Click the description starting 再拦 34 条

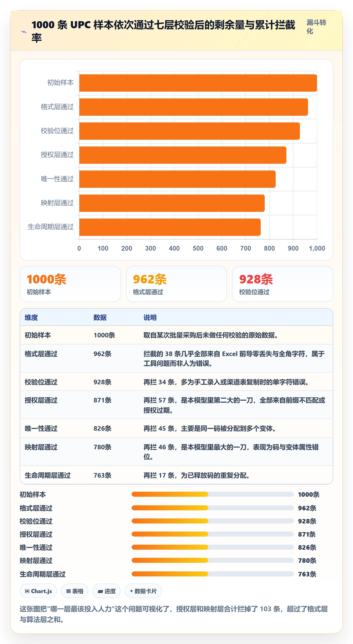click(226, 382)
